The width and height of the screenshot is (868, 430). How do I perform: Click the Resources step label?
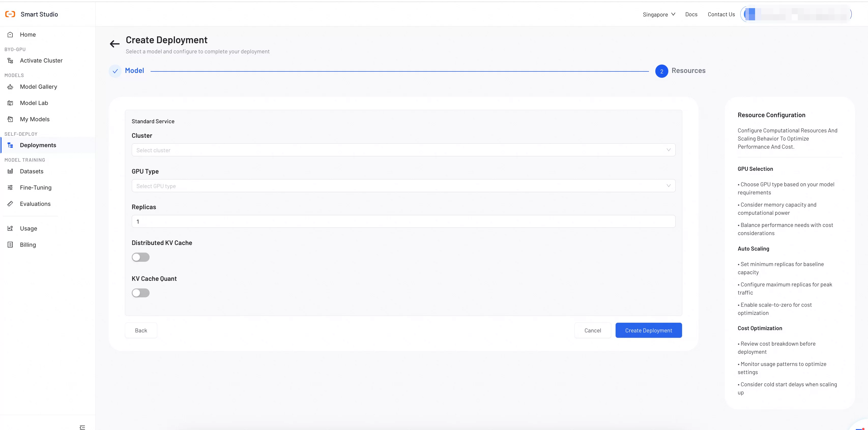tap(688, 70)
